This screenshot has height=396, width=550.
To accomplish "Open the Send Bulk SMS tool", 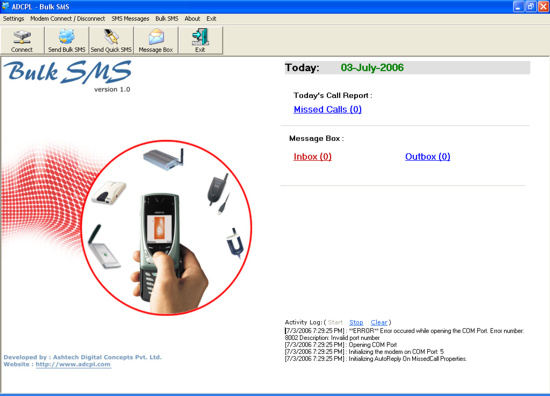I will 67,40.
